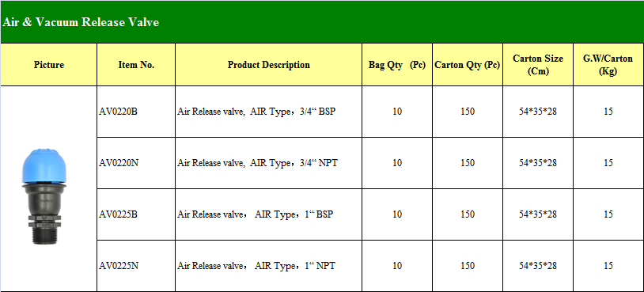Click the 1" NPT description cell
644x292 pixels.
tap(269, 266)
